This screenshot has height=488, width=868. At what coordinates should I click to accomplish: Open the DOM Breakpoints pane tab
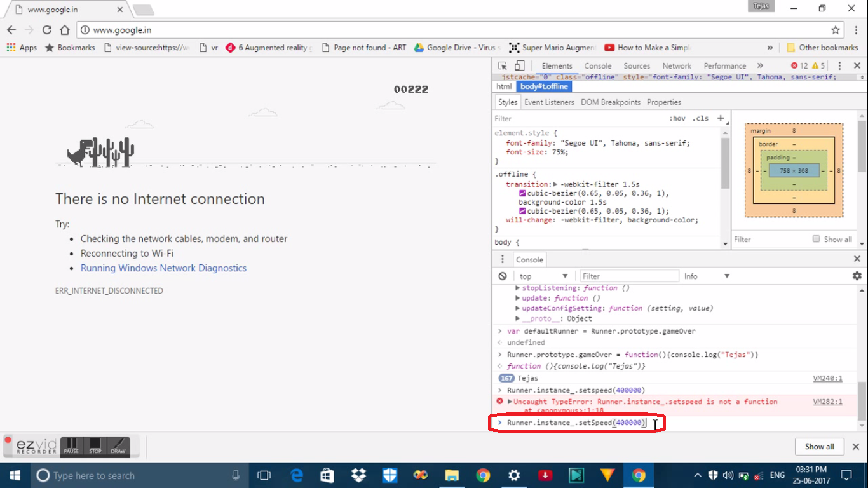pyautogui.click(x=611, y=102)
